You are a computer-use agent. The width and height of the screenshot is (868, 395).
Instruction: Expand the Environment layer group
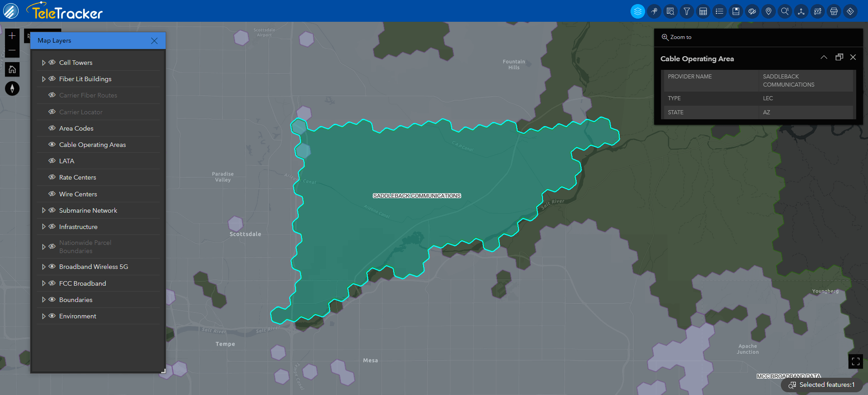coord(44,316)
